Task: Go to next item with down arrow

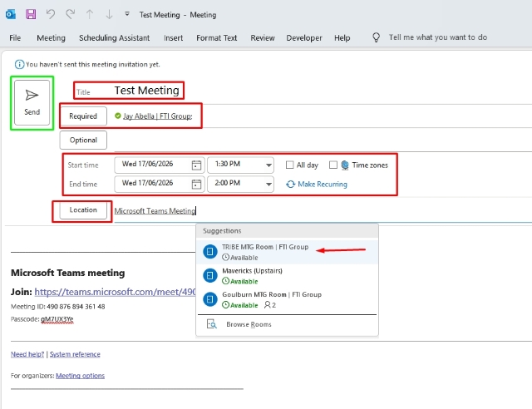Action: [x=109, y=14]
